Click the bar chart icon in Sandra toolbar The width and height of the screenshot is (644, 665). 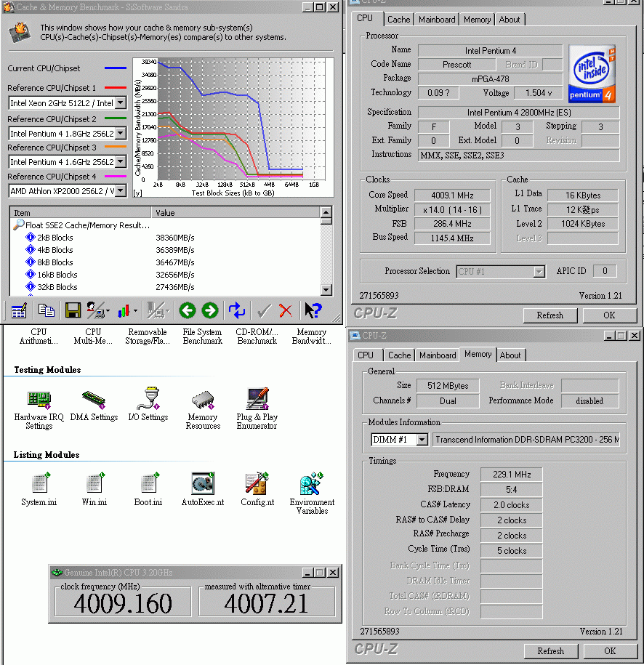pos(124,311)
